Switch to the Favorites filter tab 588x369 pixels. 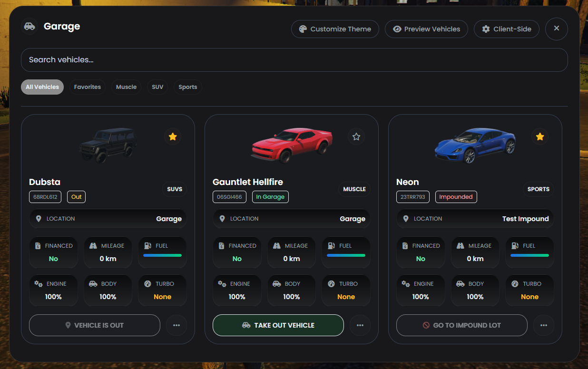pos(88,87)
